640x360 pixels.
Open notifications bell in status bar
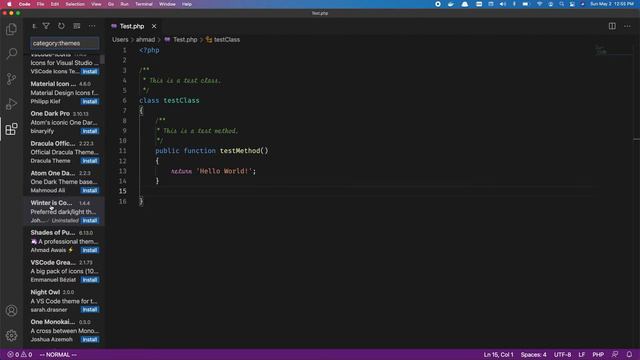(629, 355)
